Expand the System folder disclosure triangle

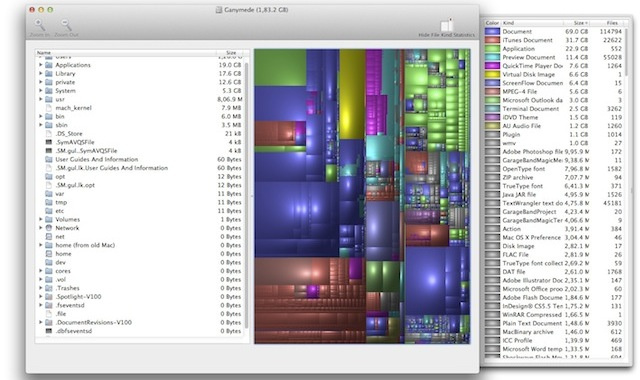(x=40, y=91)
